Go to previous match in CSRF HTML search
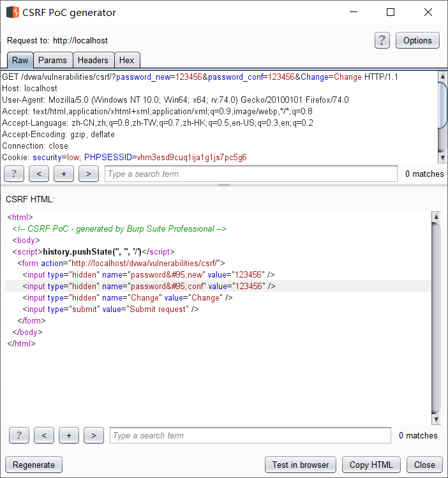The image size is (448, 478). (x=44, y=435)
